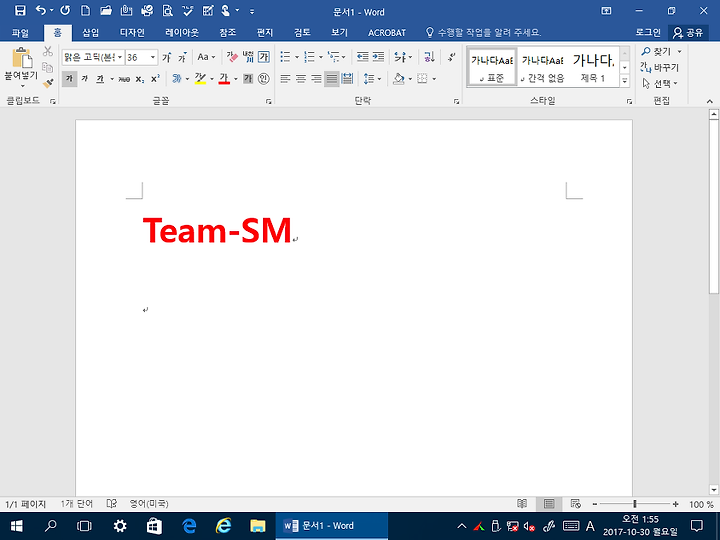Apply distributed alignment to paragraph
This screenshot has width=720, height=540.
[x=348, y=79]
